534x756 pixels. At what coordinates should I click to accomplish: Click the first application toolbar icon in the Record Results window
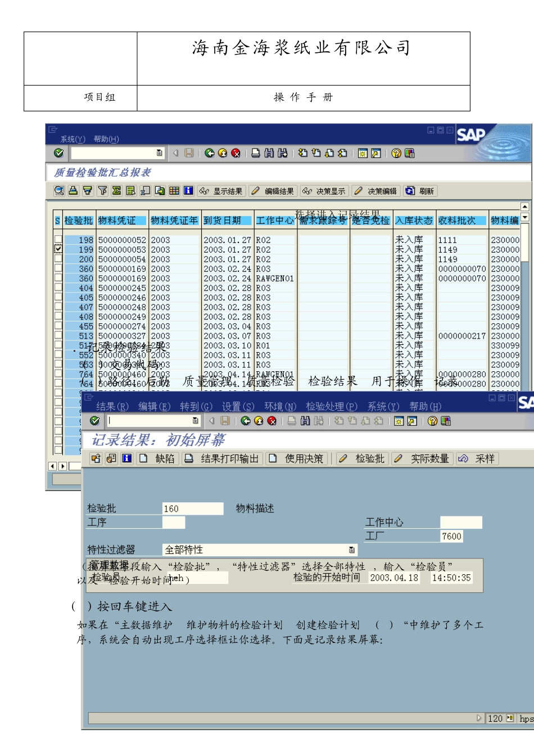[96, 458]
